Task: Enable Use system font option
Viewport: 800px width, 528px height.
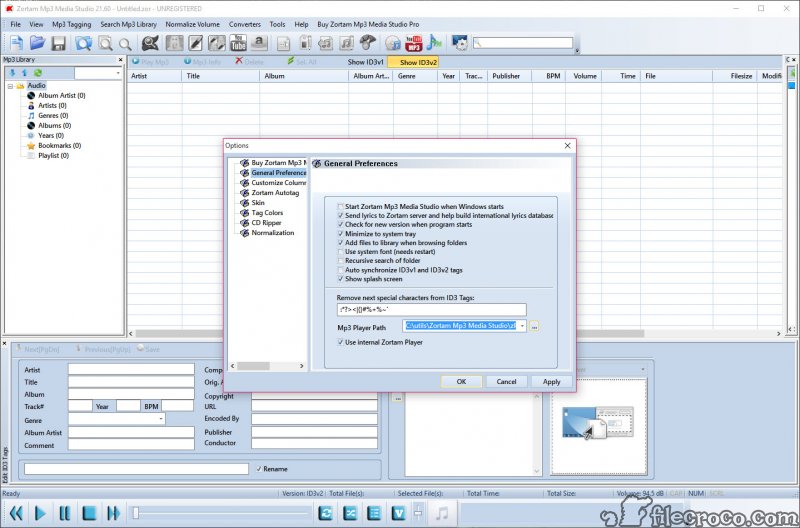Action: tap(340, 252)
